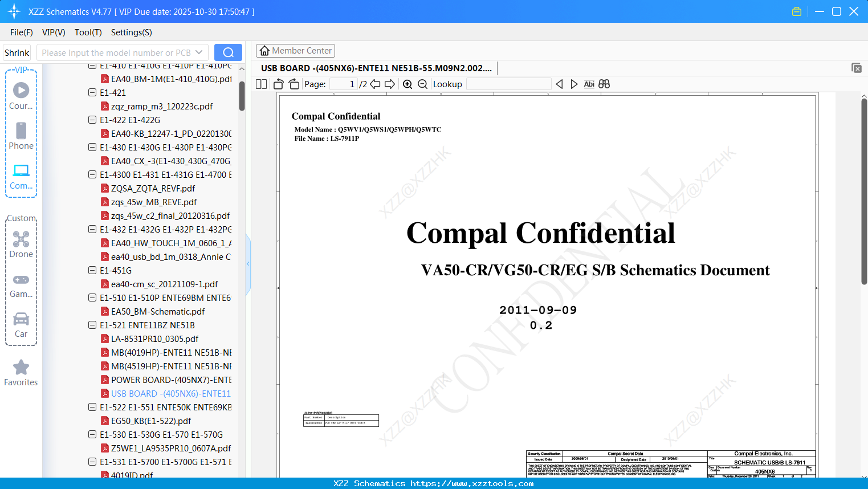Open Favorites from the sidebar
The image size is (868, 489).
21,373
